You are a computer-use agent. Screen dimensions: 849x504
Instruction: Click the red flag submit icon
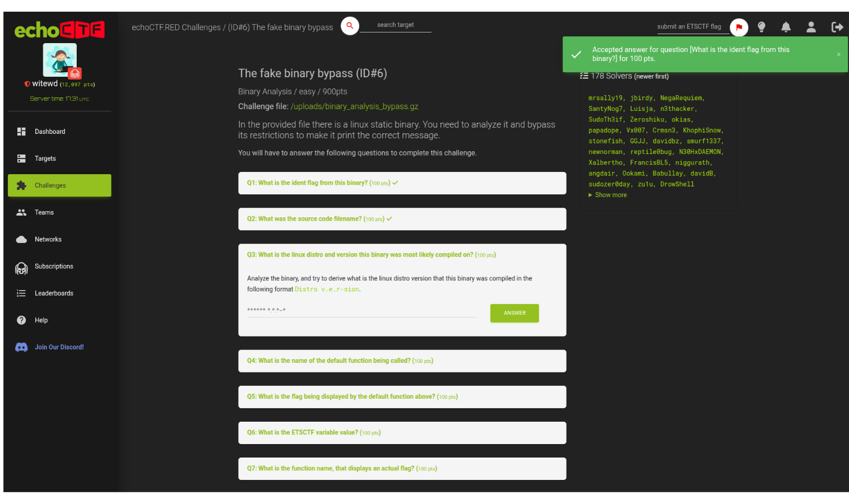(x=739, y=27)
